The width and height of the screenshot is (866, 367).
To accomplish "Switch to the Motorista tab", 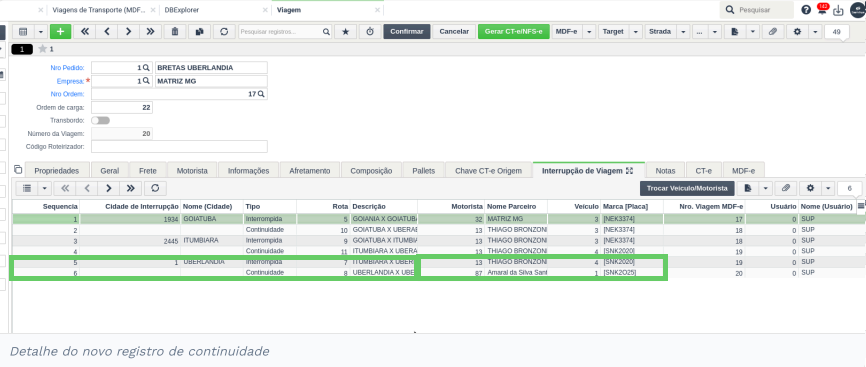I will click(x=192, y=171).
